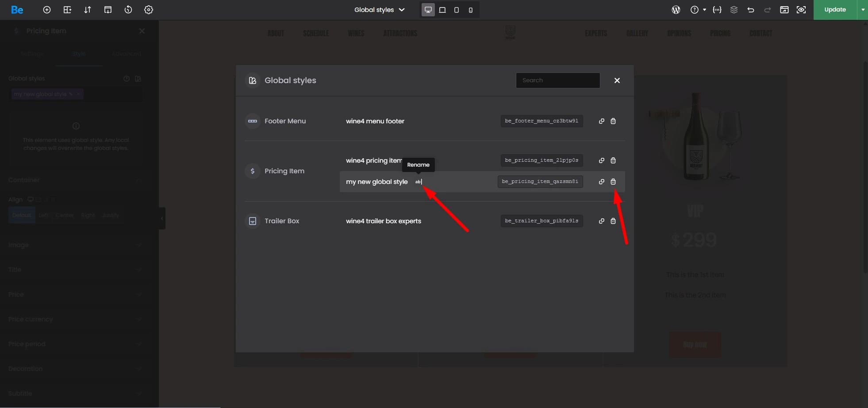Click the green Update button
The height and width of the screenshot is (408, 868).
point(835,10)
